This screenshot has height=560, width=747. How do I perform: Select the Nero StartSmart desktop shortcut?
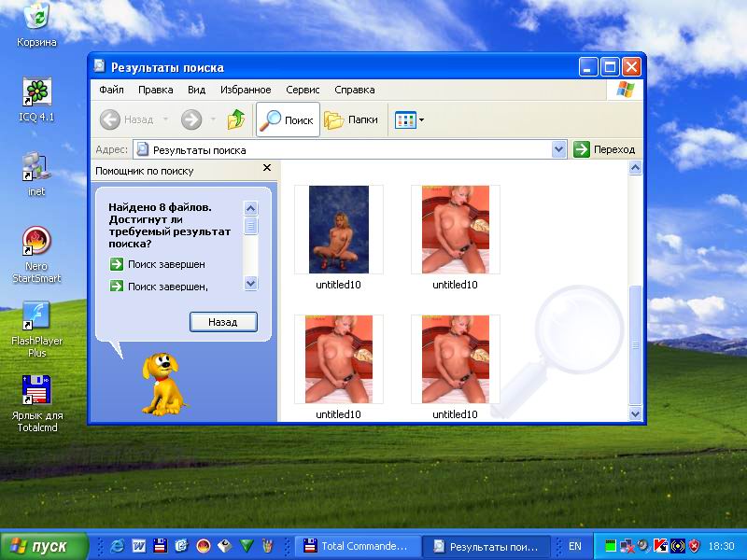tap(36, 254)
